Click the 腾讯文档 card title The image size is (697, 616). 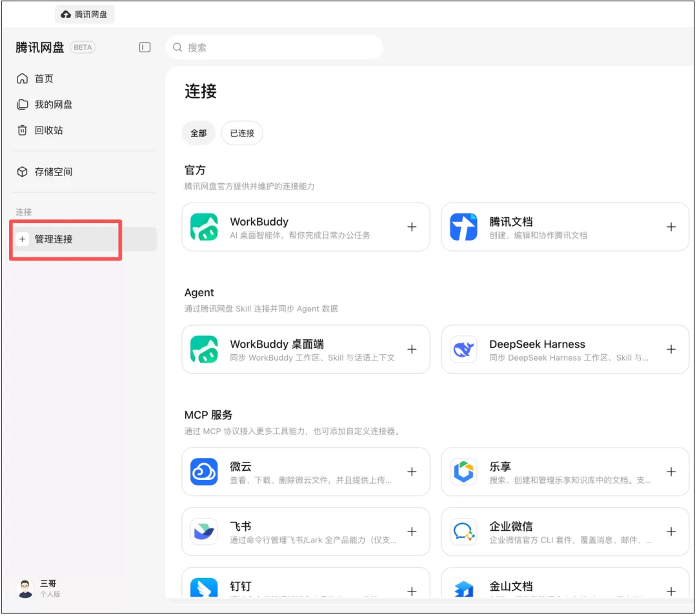(511, 222)
